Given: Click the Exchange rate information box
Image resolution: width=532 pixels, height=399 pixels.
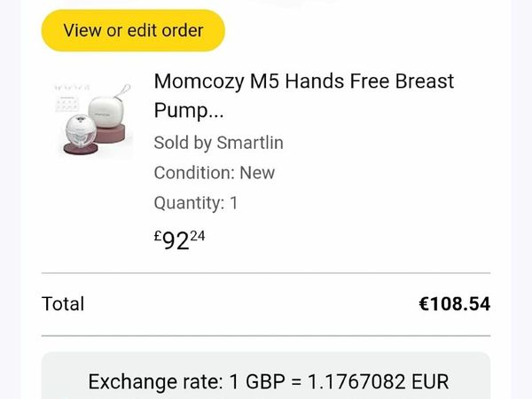Looking at the screenshot, I should point(266,376).
